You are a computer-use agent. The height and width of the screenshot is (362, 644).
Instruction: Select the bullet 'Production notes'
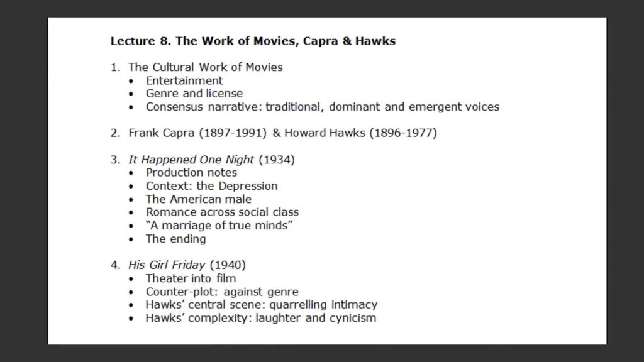191,172
